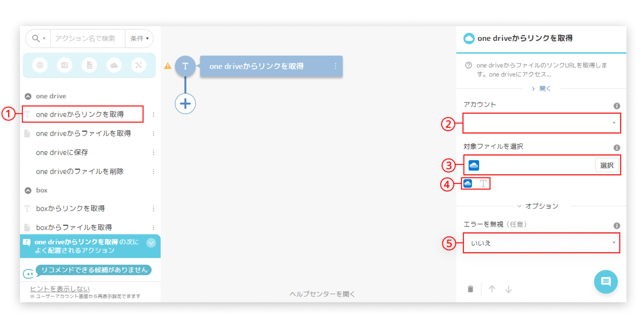Select the T step node circle

(x=185, y=66)
